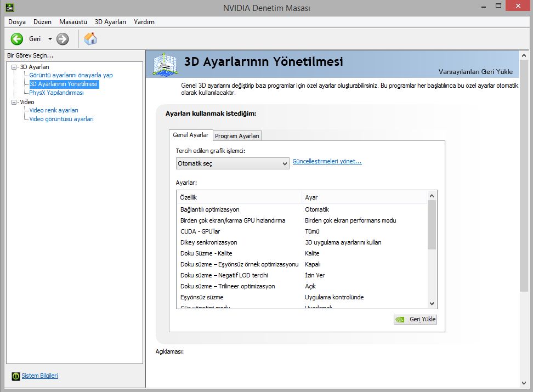Click the settings list scroll down arrow
The width and height of the screenshot is (533, 392).
tap(432, 304)
